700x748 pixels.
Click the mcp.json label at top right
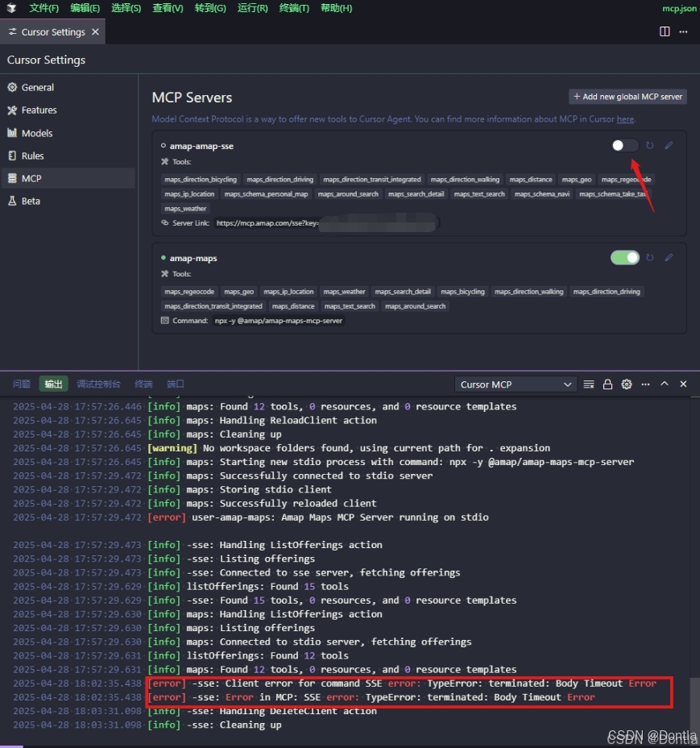tap(679, 8)
